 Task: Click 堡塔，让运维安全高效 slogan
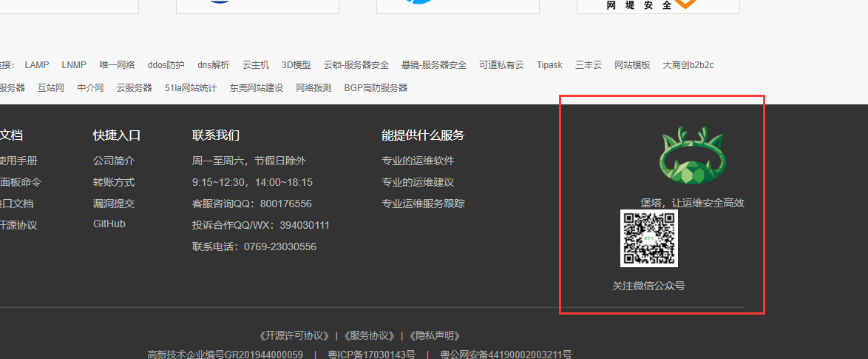693,203
